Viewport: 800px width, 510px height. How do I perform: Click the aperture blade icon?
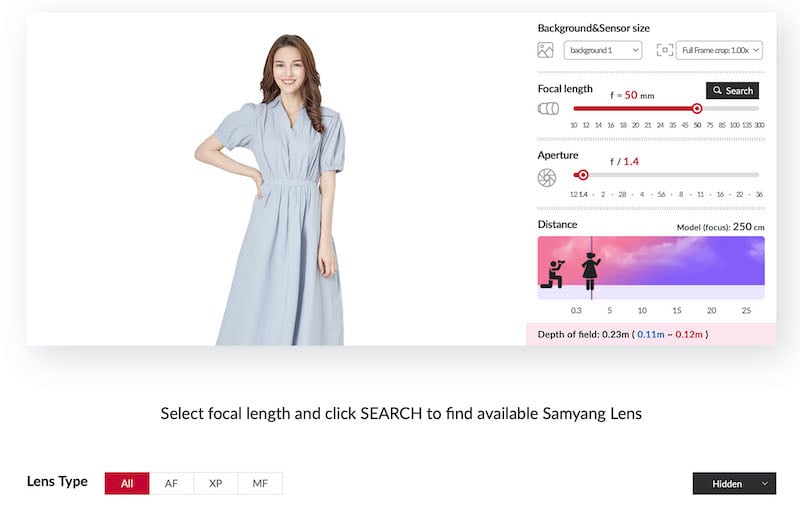pos(547,177)
